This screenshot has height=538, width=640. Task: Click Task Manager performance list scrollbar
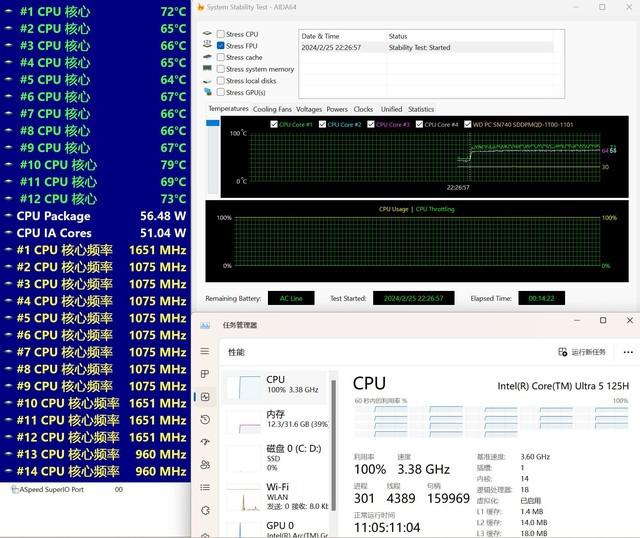[333, 445]
